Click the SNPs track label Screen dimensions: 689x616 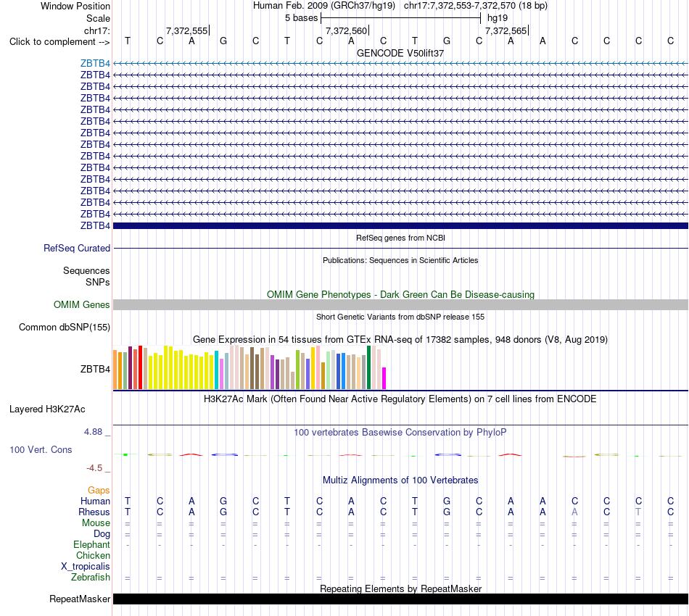[x=98, y=283]
